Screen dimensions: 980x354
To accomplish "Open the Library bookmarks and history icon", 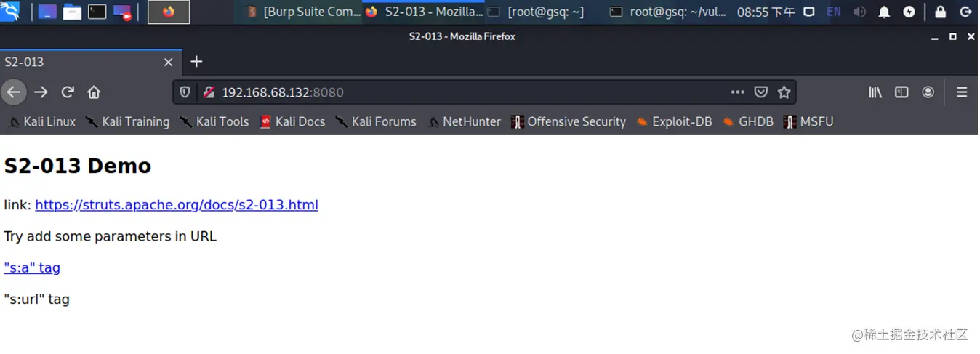I will [x=875, y=92].
